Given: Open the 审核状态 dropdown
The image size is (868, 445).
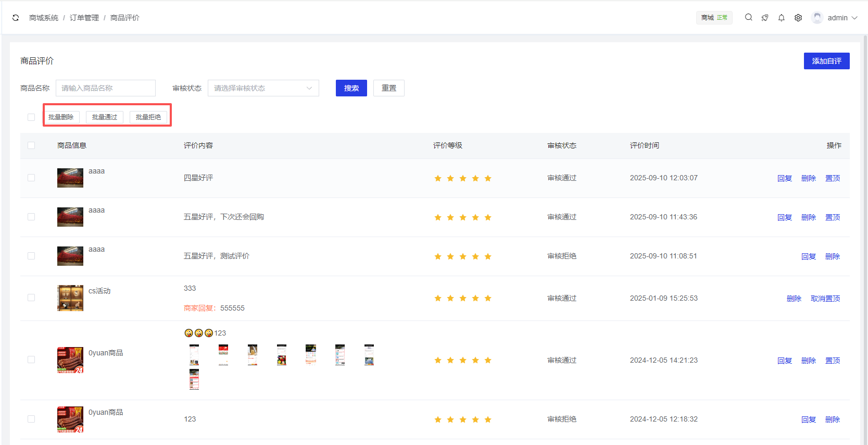Looking at the screenshot, I should click(263, 88).
